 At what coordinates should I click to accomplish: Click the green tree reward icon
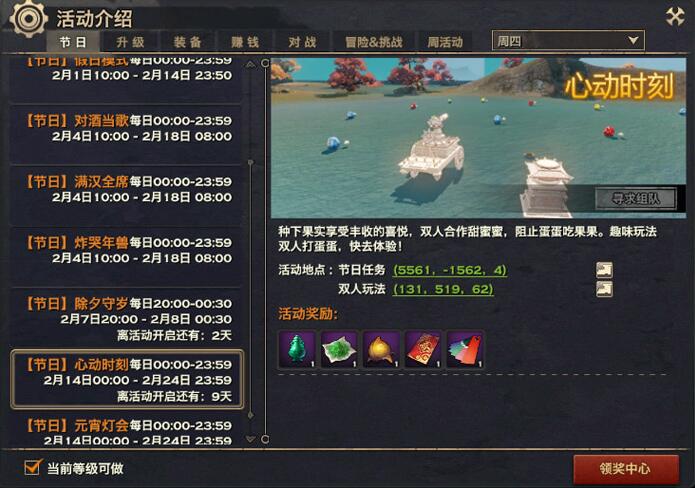297,349
